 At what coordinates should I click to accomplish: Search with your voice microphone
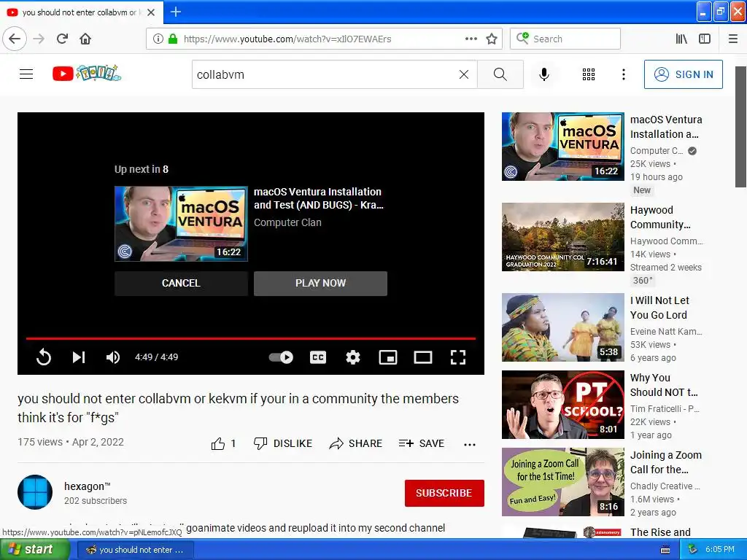tap(544, 74)
